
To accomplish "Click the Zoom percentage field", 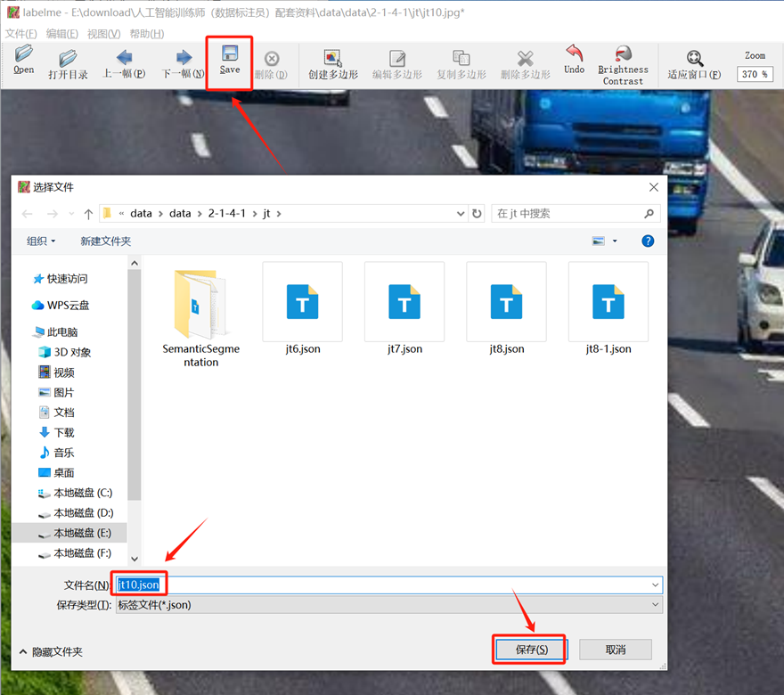I will click(755, 74).
